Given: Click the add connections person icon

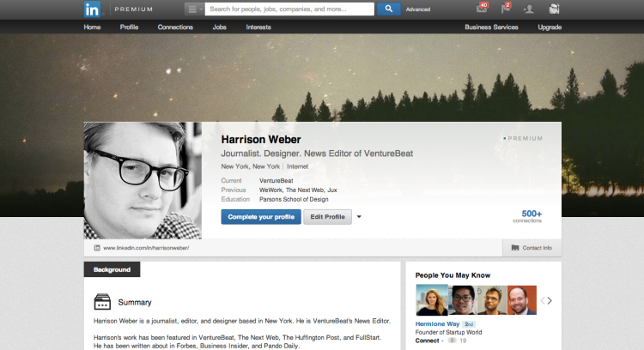Looking at the screenshot, I should pos(529,9).
